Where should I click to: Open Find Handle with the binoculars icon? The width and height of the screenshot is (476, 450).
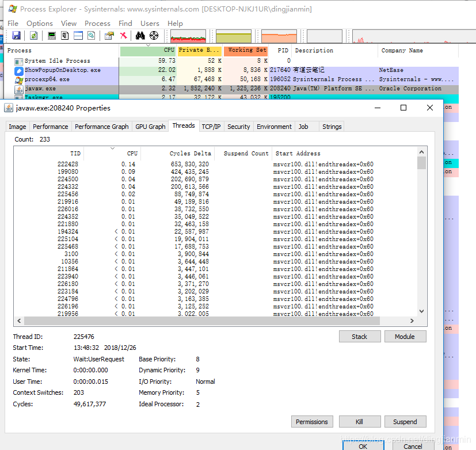[x=140, y=36]
